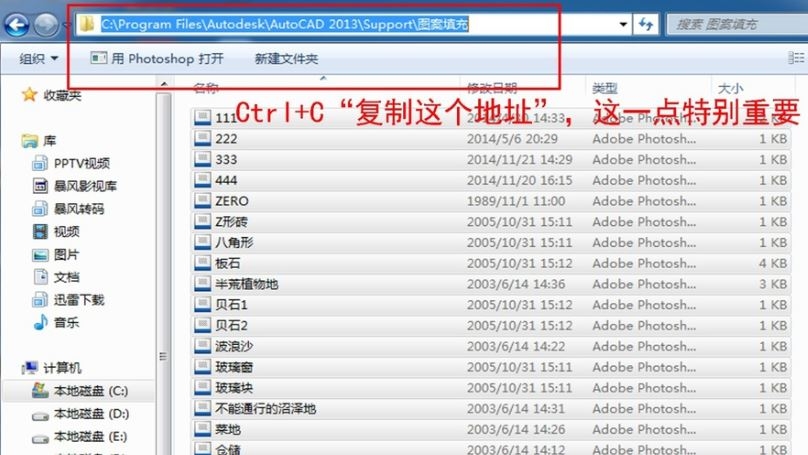Open the 暴风转码 library
Screen dimensions: 808x455
(x=68, y=209)
